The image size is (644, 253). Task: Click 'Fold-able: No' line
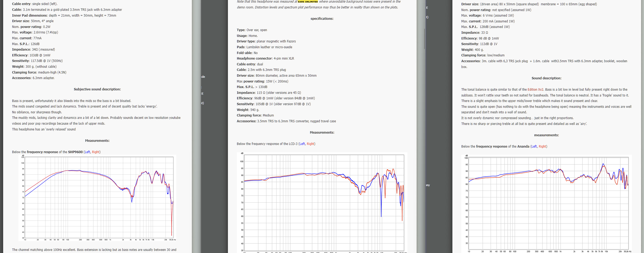[247, 53]
